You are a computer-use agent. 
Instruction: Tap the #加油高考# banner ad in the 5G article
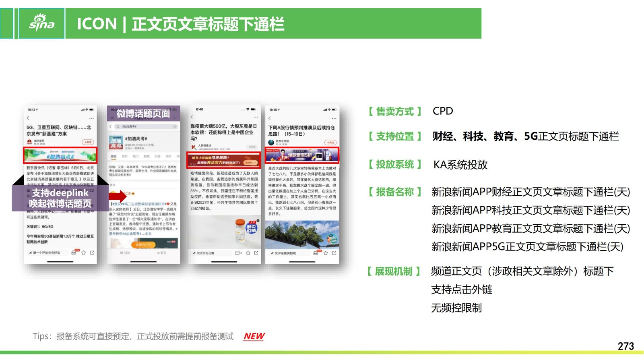60,155
